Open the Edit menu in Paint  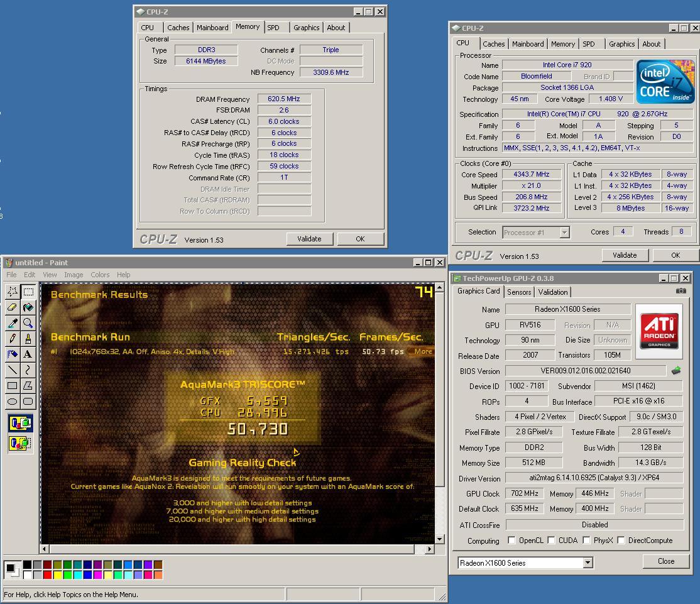[30, 275]
